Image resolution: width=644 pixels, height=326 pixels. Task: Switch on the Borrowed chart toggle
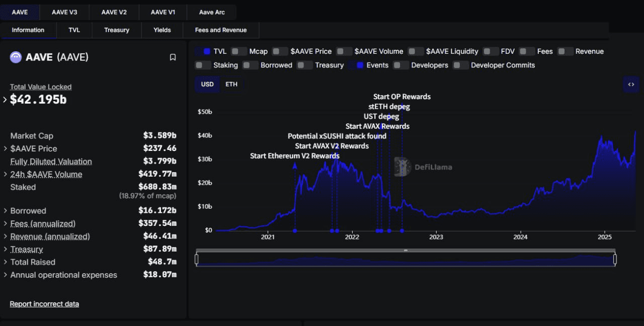tap(250, 65)
